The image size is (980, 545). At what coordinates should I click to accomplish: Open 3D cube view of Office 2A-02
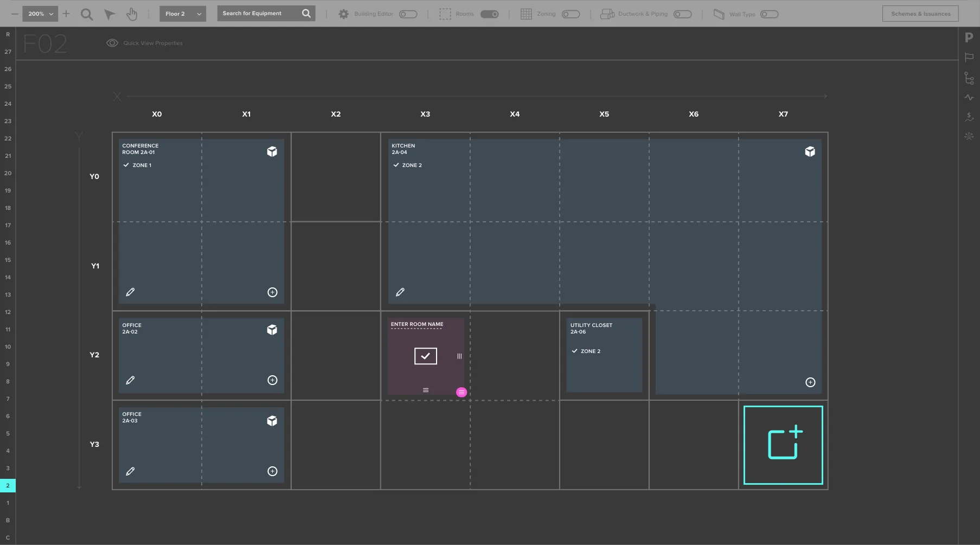click(272, 330)
